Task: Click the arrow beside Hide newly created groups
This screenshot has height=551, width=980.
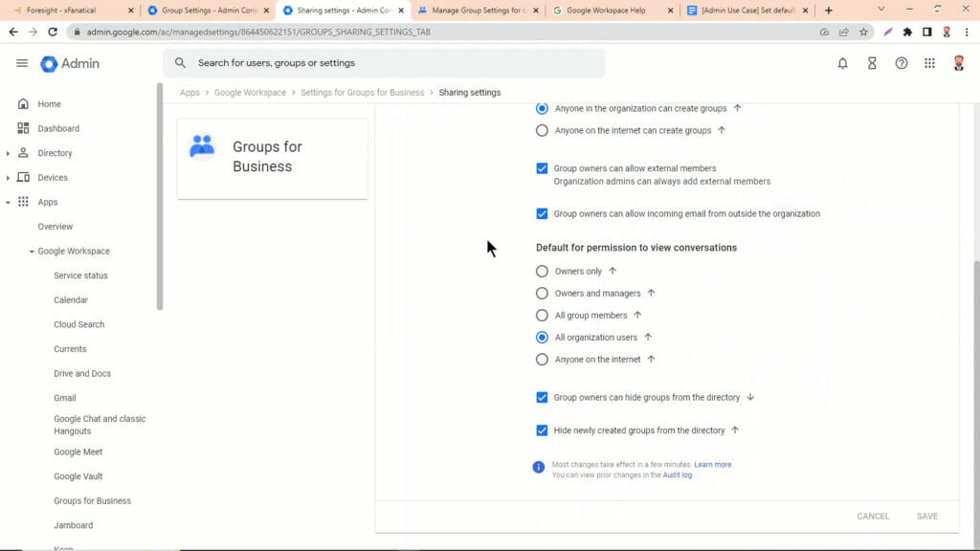Action: tap(735, 430)
